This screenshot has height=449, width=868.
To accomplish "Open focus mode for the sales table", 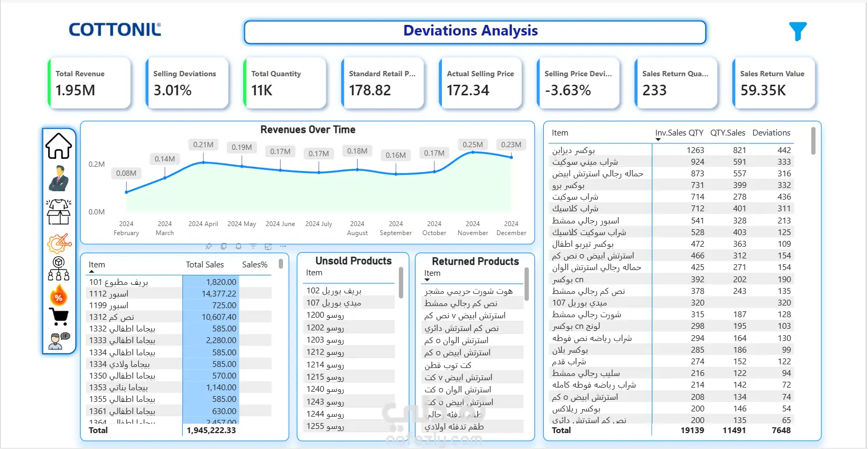I will [268, 247].
